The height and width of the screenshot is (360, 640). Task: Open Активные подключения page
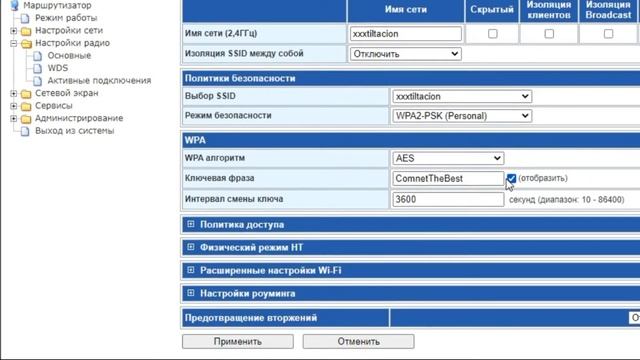point(99,81)
